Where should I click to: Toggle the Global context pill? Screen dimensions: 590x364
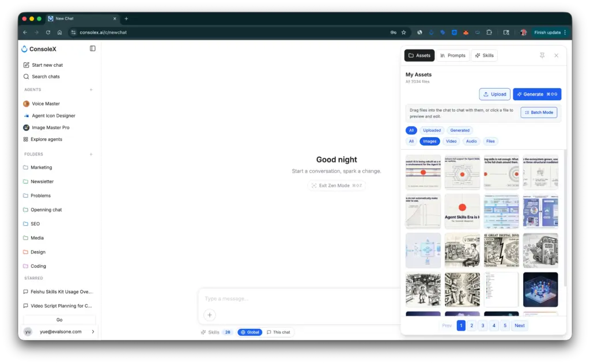click(249, 332)
